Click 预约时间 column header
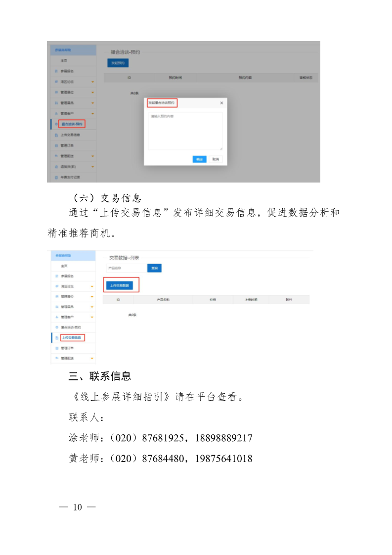The image size is (392, 555). [x=175, y=78]
